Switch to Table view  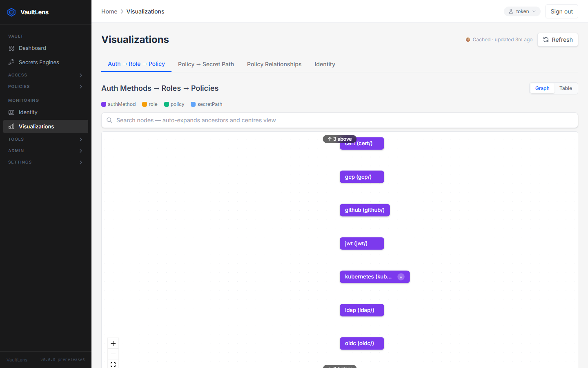tap(566, 88)
